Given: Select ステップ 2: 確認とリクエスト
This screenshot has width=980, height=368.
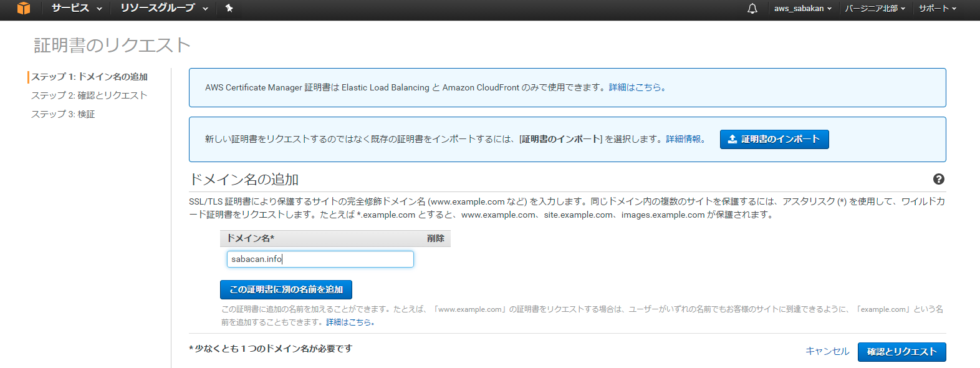Looking at the screenshot, I should pos(89,95).
